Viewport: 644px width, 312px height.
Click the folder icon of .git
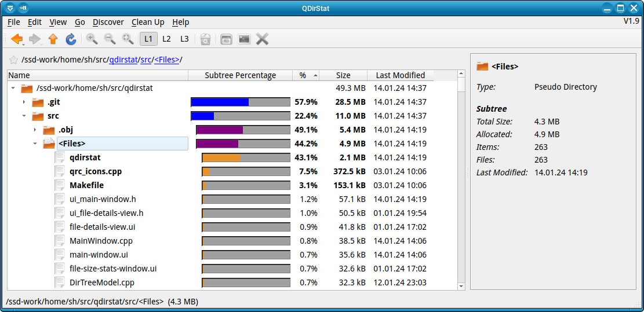pos(38,102)
